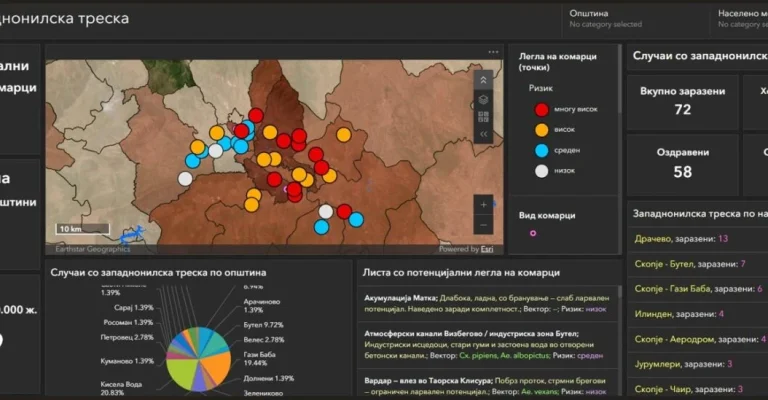Click the 'Кисела Вода 20.83%' pie label

[x=121, y=388]
